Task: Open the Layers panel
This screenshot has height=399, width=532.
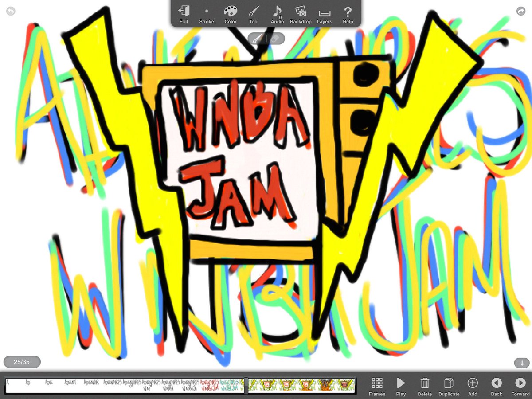Action: pyautogui.click(x=325, y=15)
